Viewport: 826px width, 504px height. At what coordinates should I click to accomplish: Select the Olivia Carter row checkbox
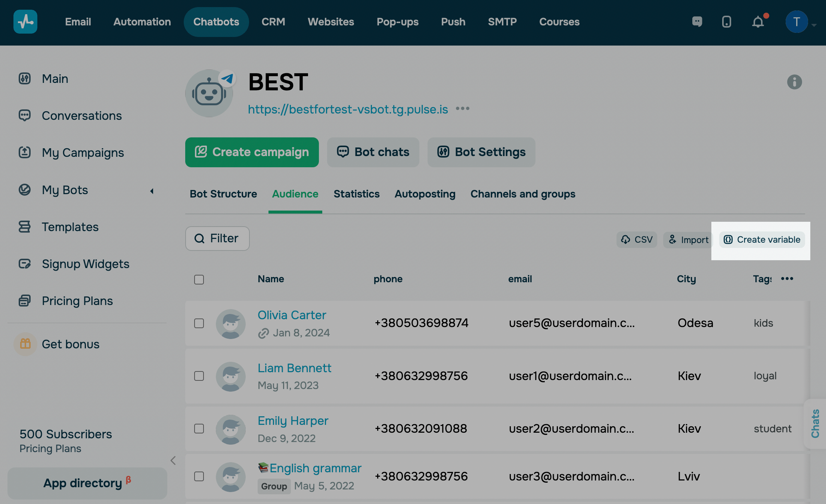pos(199,323)
